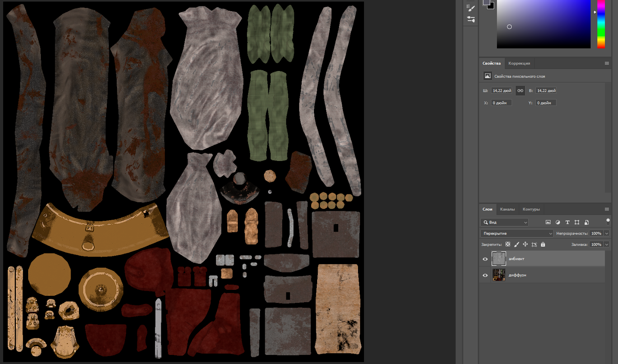The height and width of the screenshot is (364, 618).
Task: Filter layers by type layers icon
Action: (x=567, y=222)
